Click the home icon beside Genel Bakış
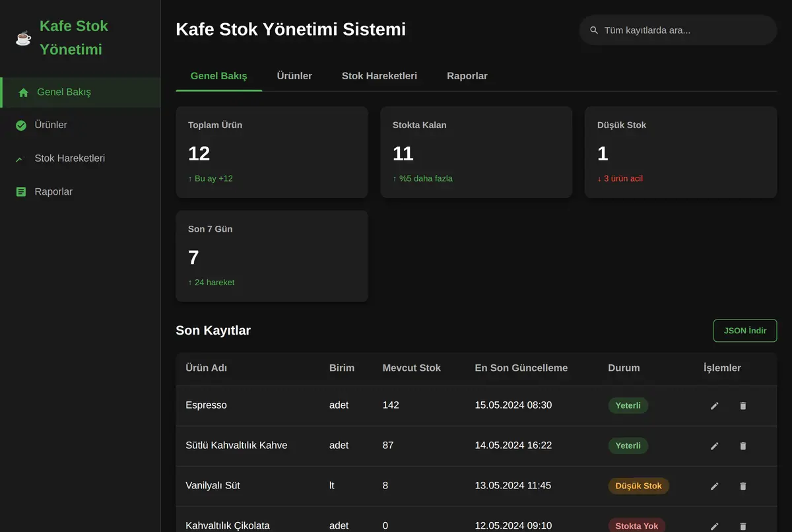 pyautogui.click(x=24, y=92)
